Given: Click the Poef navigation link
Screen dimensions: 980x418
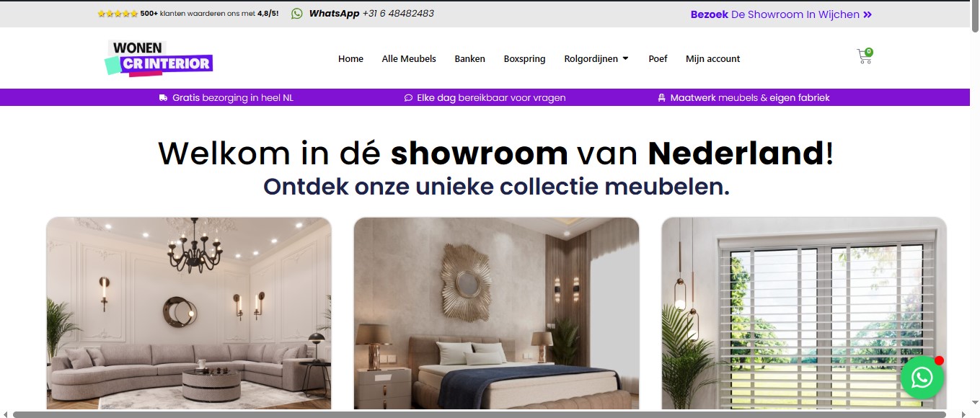Looking at the screenshot, I should pos(658,59).
